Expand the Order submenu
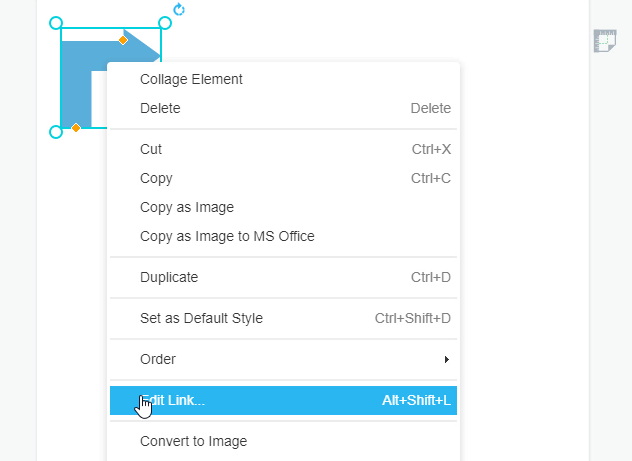 pos(283,359)
